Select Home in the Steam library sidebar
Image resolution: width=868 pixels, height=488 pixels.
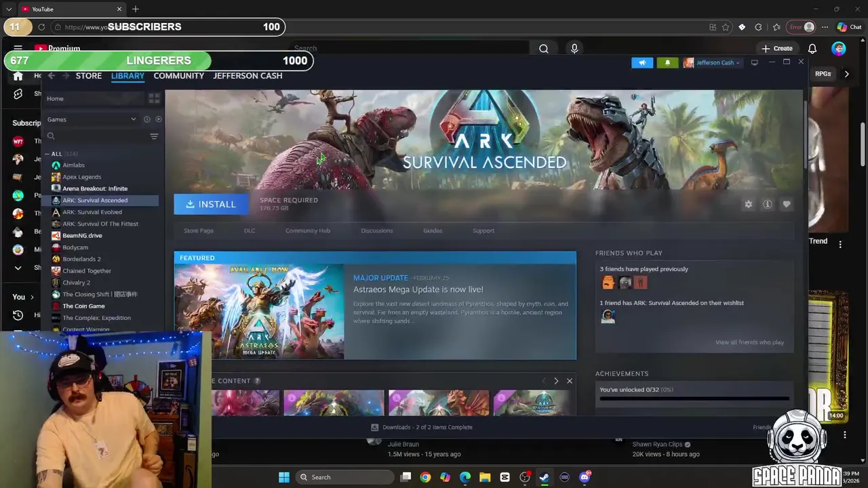[55, 99]
